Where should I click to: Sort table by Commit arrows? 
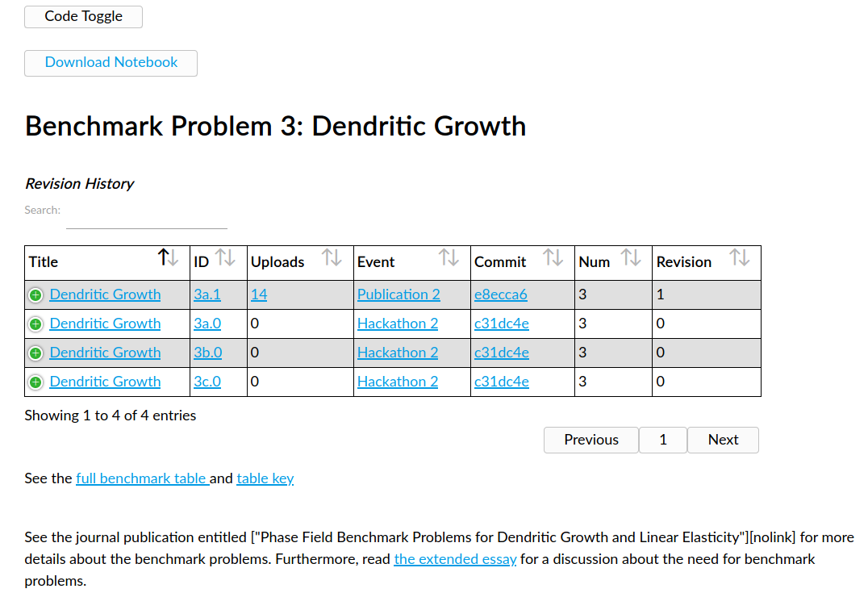tap(553, 257)
